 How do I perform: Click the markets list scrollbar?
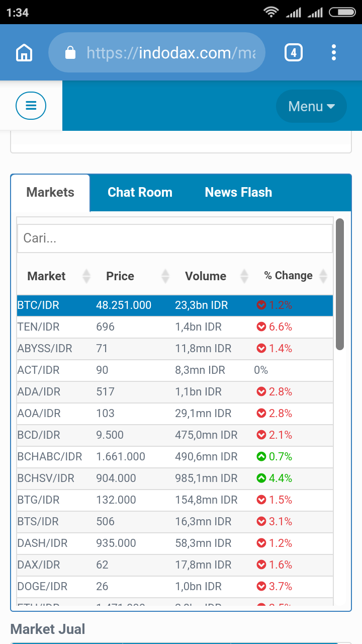coord(340,284)
